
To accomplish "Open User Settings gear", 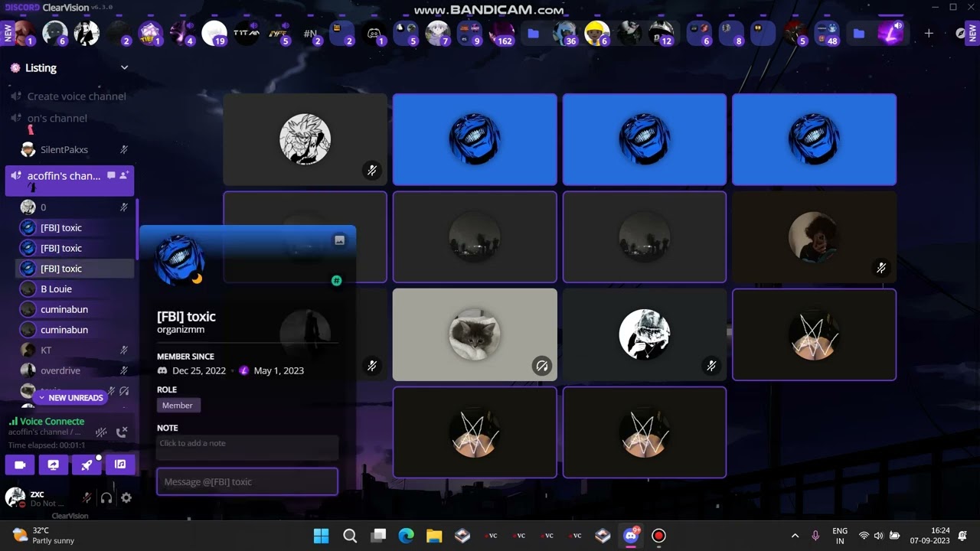I will pyautogui.click(x=126, y=498).
